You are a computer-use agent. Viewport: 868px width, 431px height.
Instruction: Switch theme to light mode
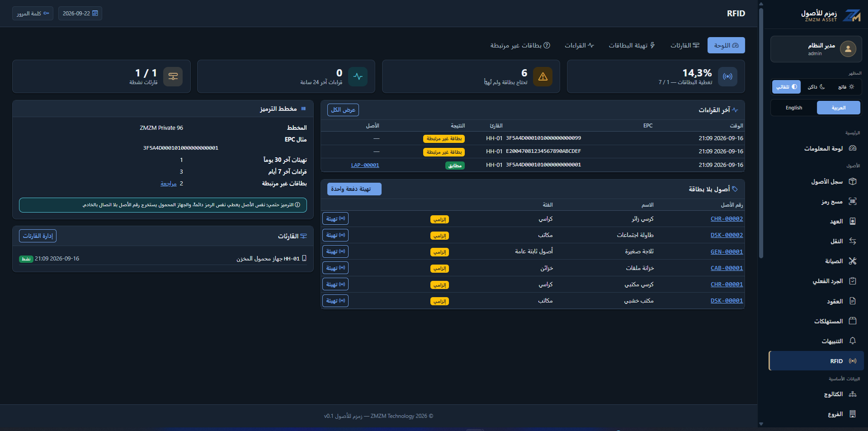(846, 87)
